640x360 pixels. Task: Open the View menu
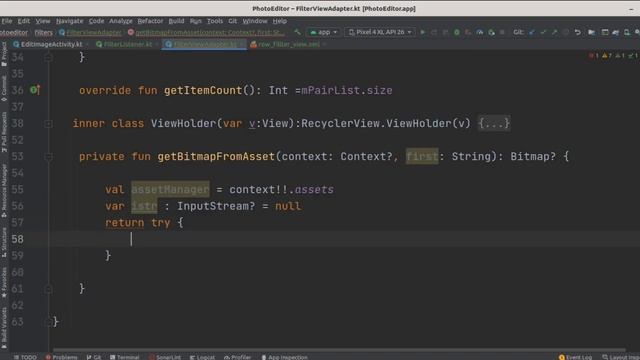pos(42,21)
